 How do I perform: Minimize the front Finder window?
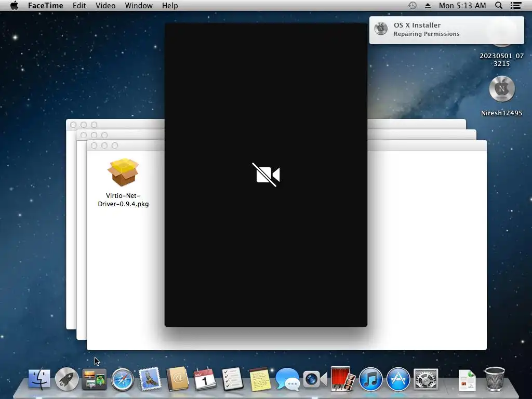[104, 145]
